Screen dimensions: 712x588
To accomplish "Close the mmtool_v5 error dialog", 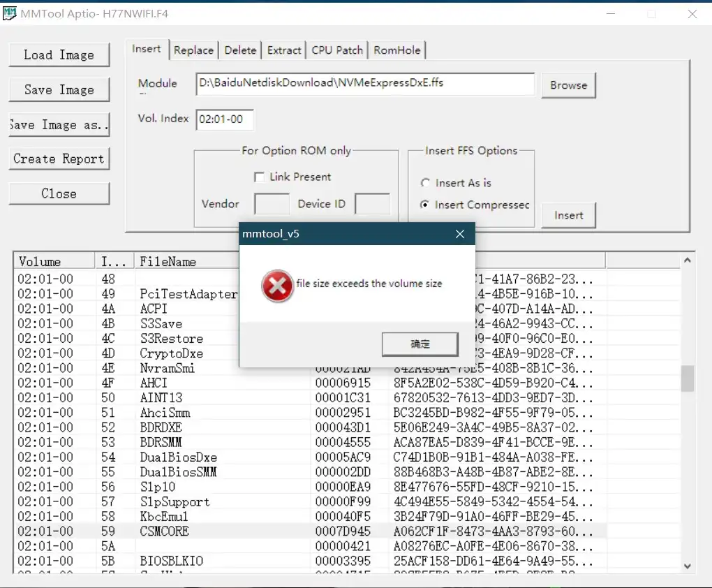I will tap(459, 234).
